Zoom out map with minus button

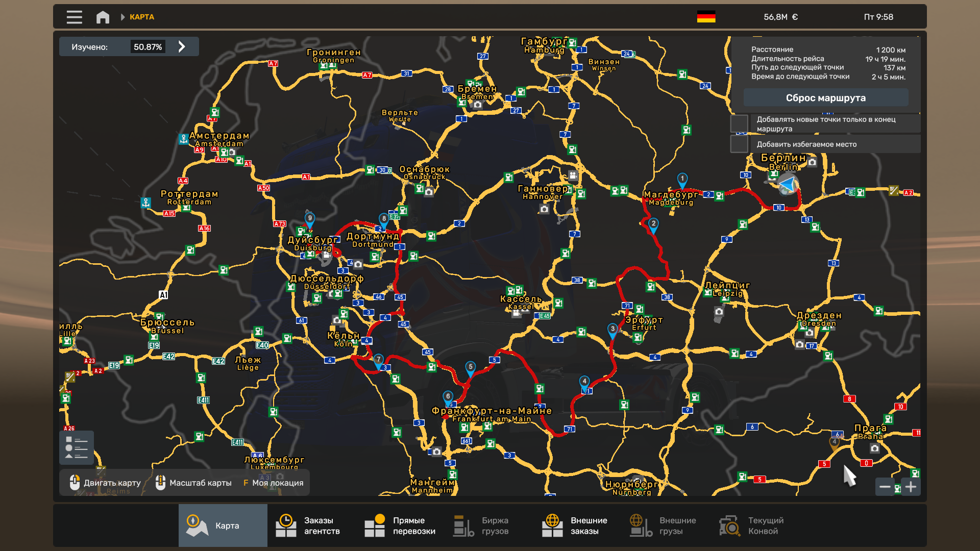coord(885,487)
